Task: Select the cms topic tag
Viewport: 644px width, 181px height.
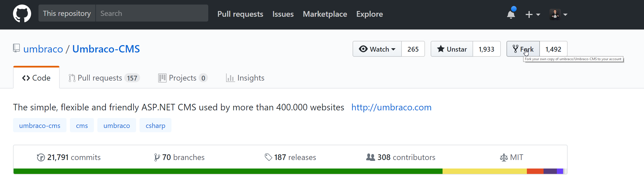Action: (x=82, y=125)
